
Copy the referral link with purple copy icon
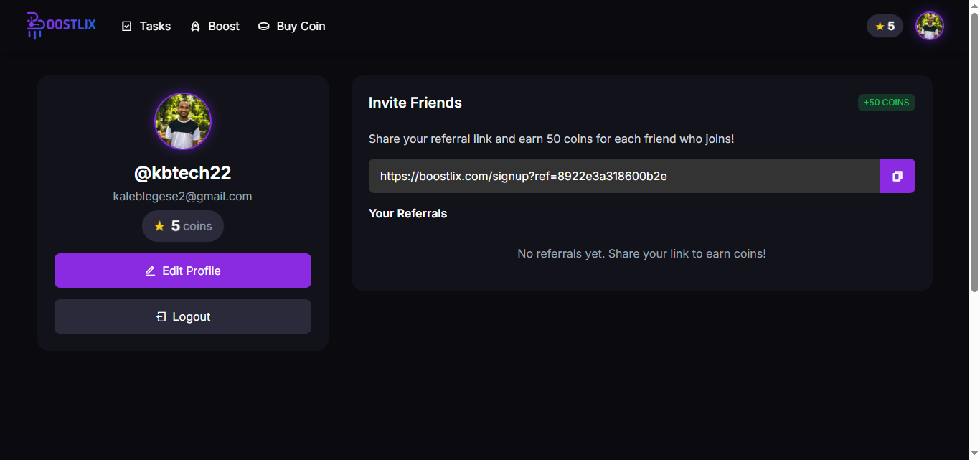897,176
